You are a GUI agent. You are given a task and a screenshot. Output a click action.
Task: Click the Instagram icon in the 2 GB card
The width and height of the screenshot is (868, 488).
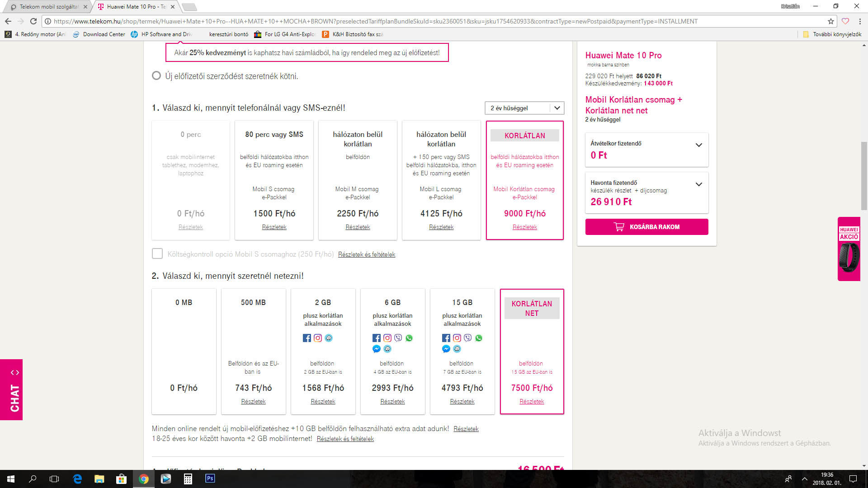click(x=318, y=338)
